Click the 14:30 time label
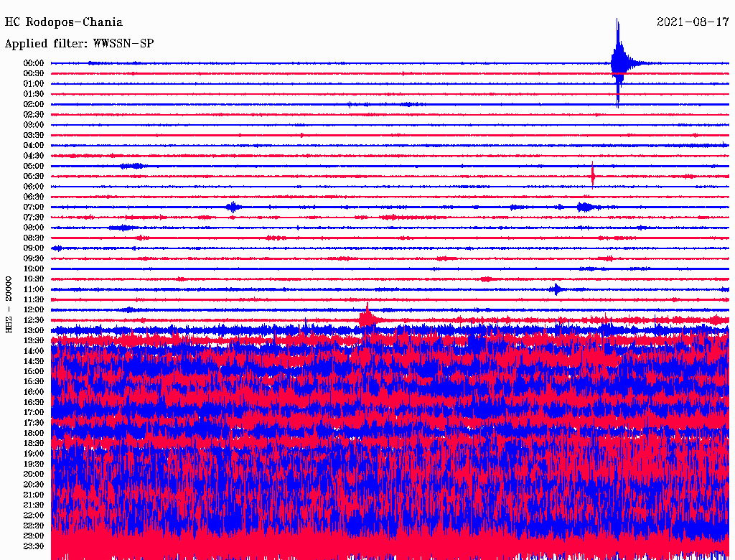Image resolution: width=735 pixels, height=560 pixels. coord(34,361)
